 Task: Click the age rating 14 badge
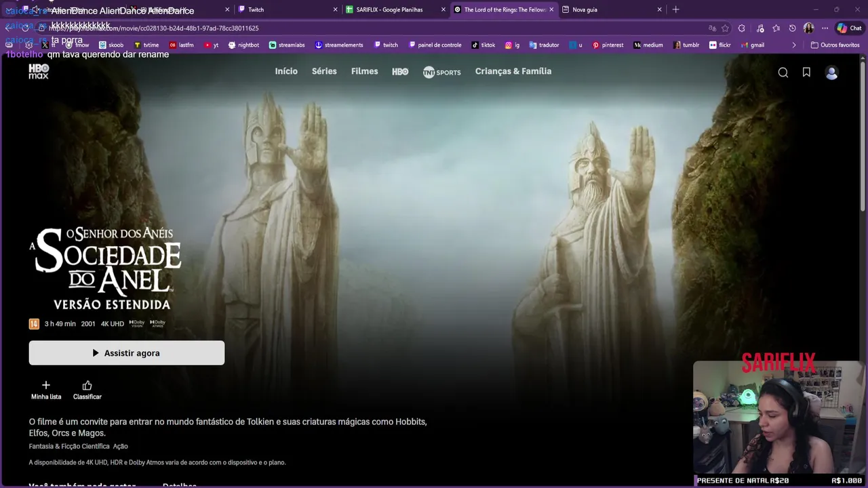[x=34, y=324]
